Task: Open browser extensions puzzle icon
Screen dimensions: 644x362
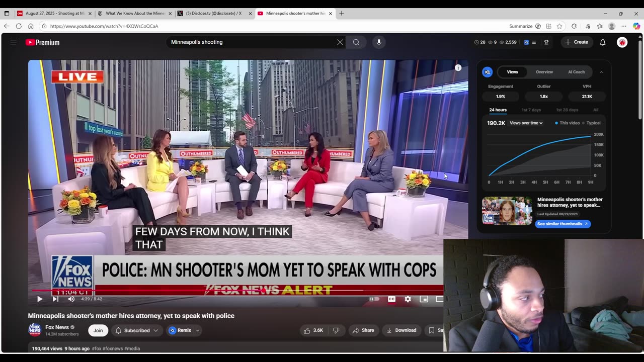Action: (x=574, y=26)
